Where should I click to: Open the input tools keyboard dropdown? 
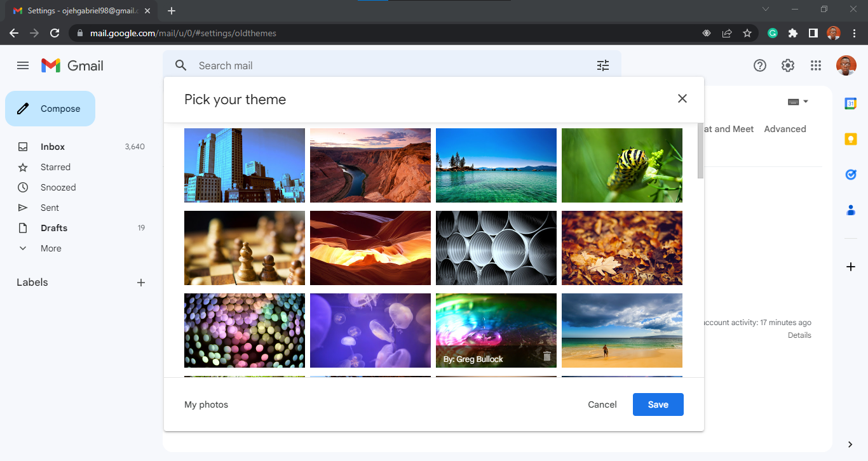coord(798,101)
